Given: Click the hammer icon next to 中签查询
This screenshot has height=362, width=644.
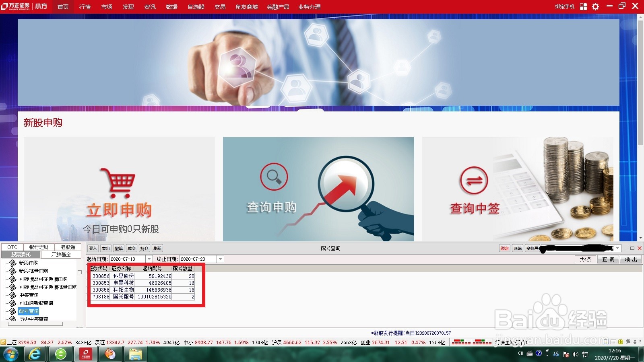Looking at the screenshot, I should pos(13,295).
